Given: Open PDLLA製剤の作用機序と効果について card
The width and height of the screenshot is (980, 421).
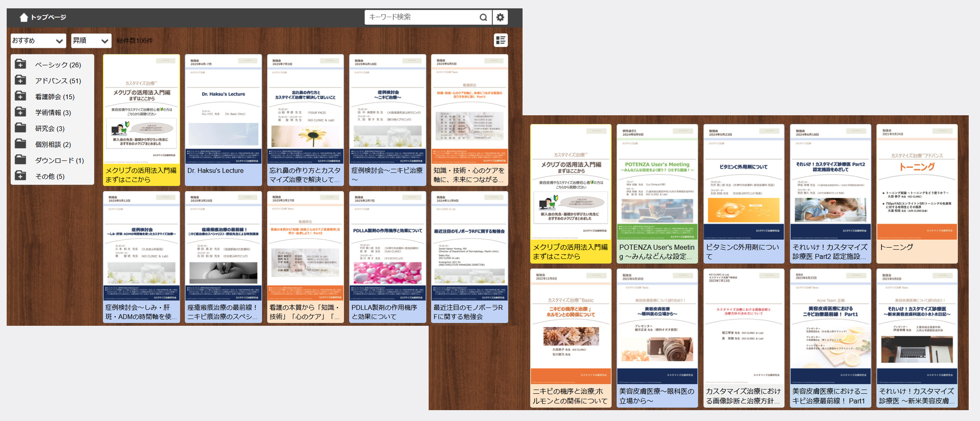Looking at the screenshot, I should [387, 257].
